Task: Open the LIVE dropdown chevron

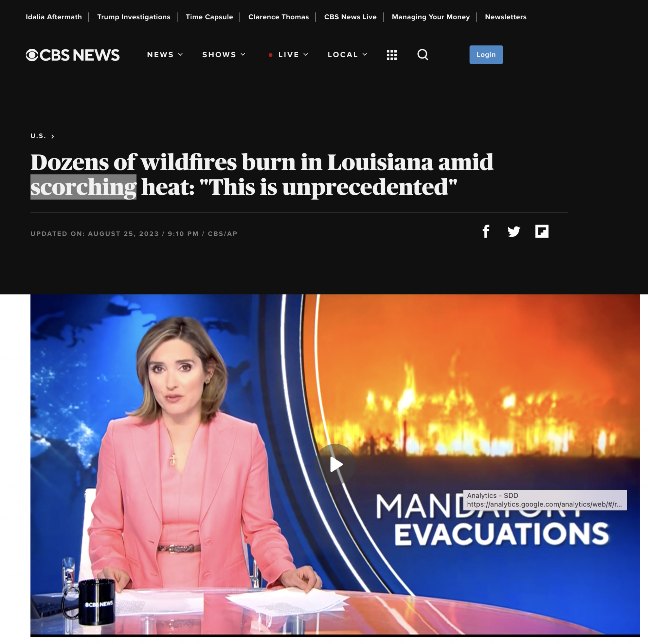Action: click(306, 55)
